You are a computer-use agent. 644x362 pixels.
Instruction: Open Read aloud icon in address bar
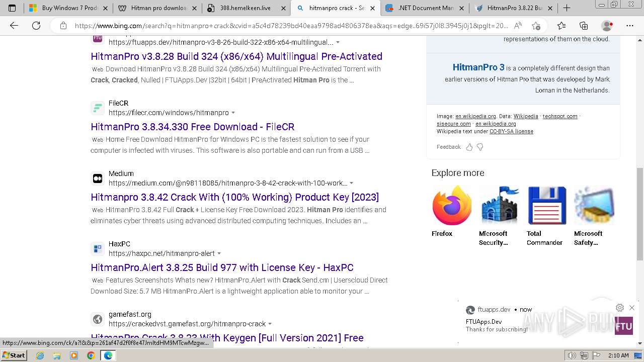click(x=518, y=26)
